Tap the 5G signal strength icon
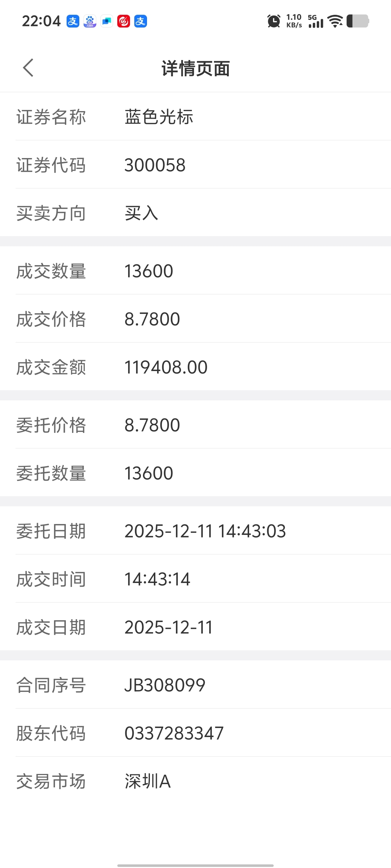 point(316,21)
